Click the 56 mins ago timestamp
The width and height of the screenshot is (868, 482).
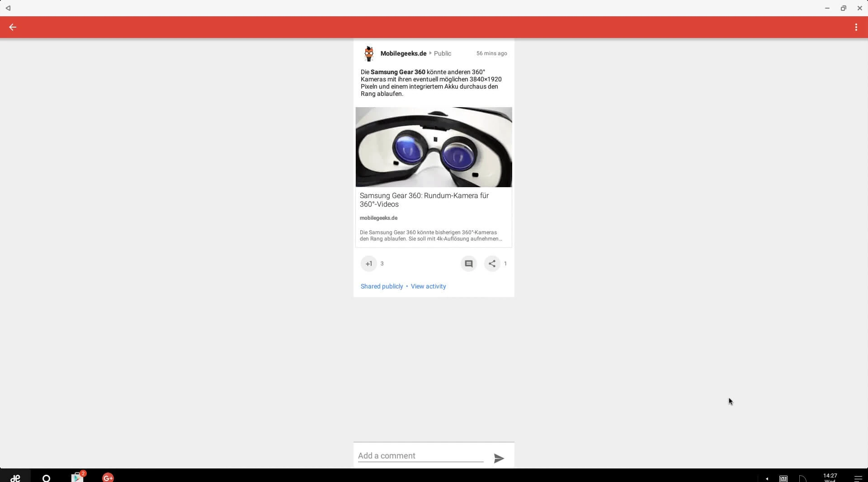[x=491, y=53]
